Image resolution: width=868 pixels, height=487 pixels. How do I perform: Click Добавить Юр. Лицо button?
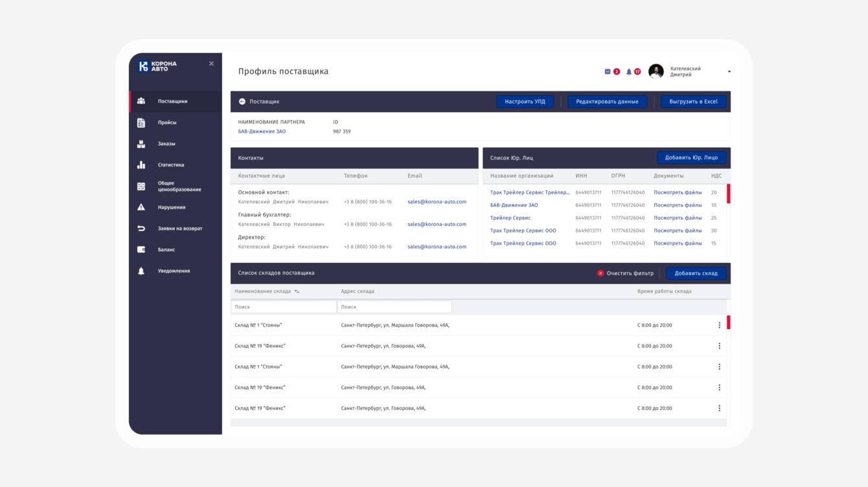click(691, 158)
